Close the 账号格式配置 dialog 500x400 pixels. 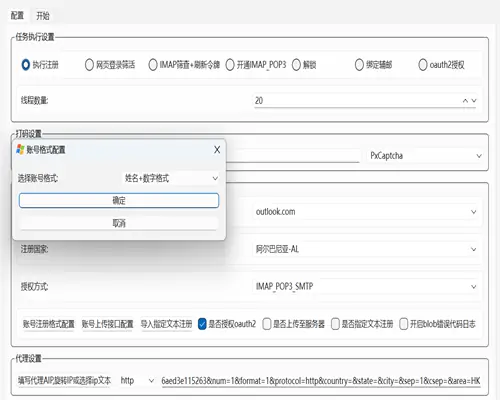[217, 150]
